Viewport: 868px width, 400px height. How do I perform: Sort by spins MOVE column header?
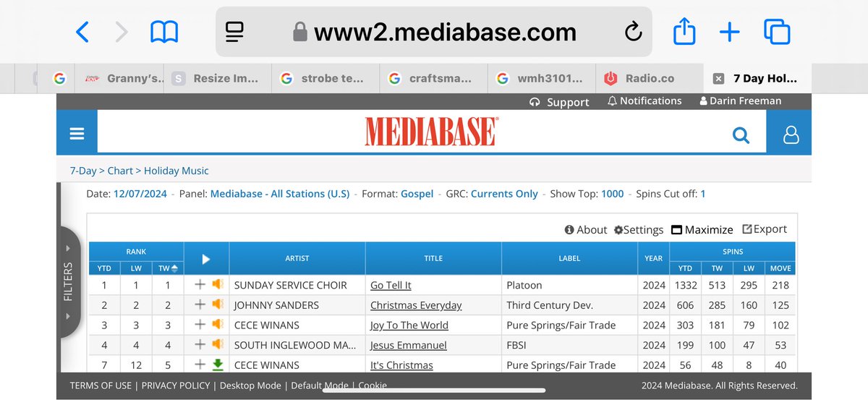(x=780, y=268)
